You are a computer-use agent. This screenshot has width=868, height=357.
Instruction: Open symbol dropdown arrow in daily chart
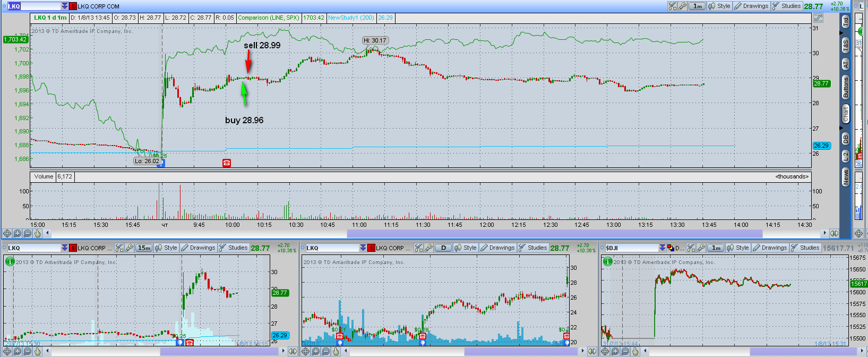(363, 248)
